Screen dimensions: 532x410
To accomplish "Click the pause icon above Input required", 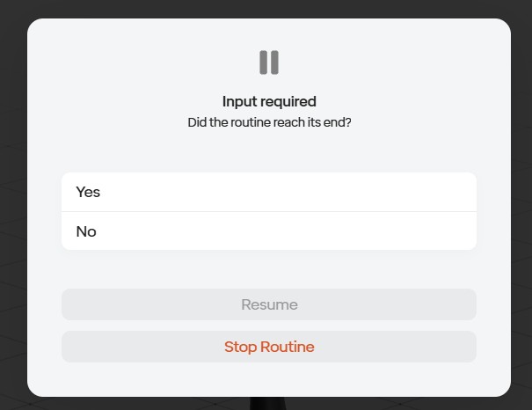I will point(269,62).
